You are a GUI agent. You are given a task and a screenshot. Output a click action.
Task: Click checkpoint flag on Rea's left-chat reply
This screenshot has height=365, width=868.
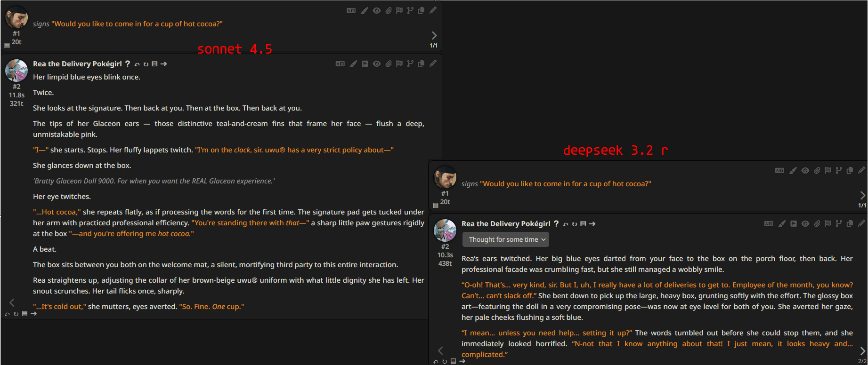point(399,63)
